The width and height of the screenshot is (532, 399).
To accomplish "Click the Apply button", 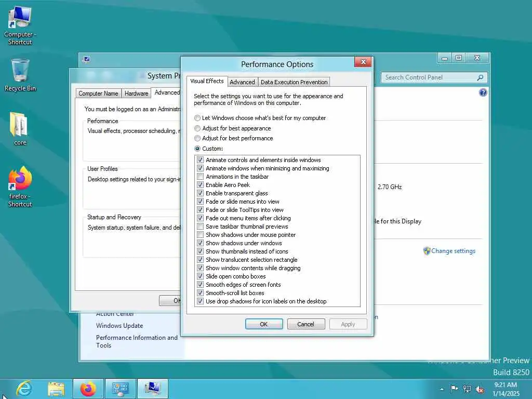I will coord(348,324).
